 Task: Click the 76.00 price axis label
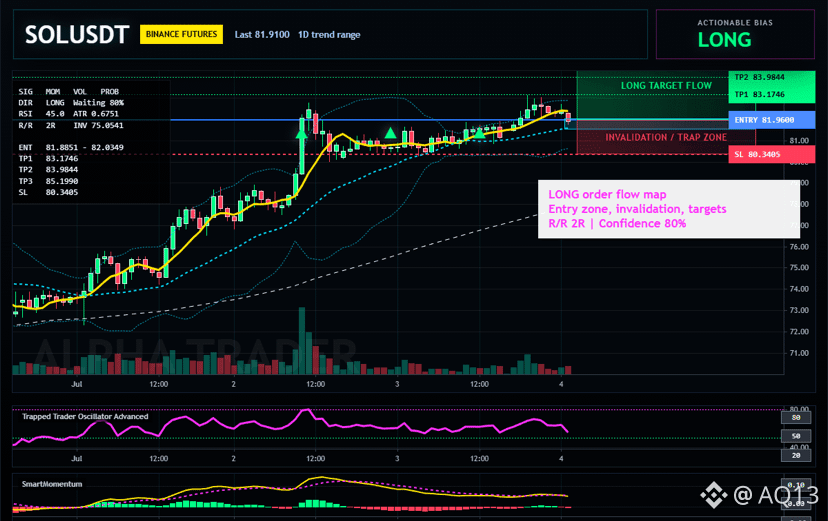tap(798, 247)
